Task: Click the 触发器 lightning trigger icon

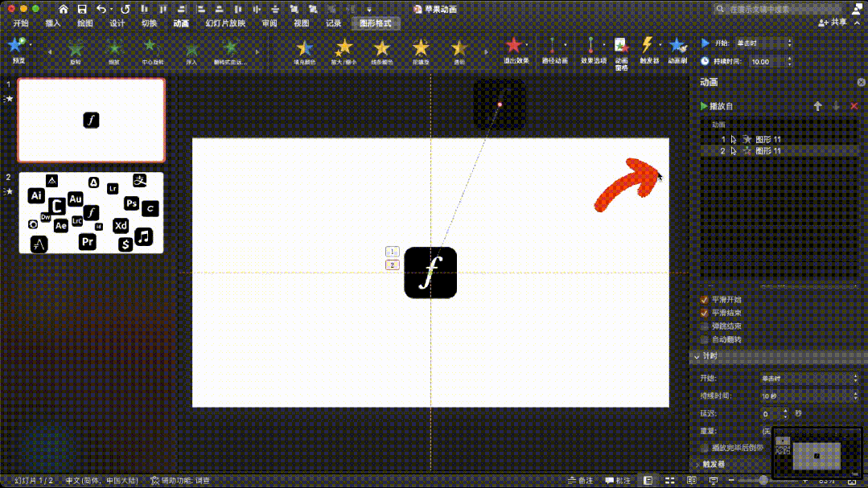Action: [x=648, y=51]
